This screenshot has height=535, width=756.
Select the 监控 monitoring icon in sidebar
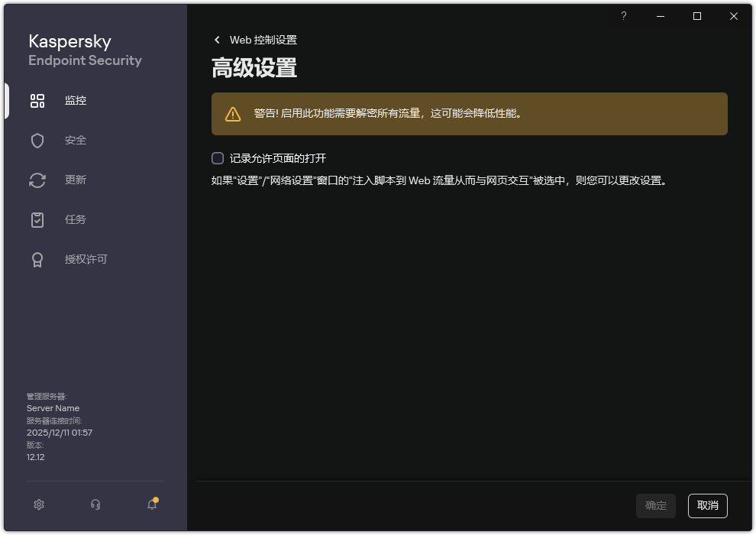37,100
